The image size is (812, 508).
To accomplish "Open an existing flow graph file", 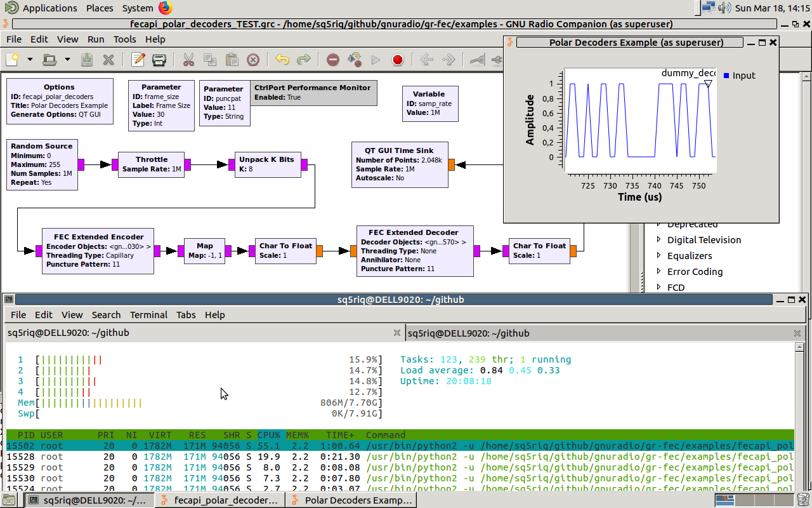I will tap(50, 60).
